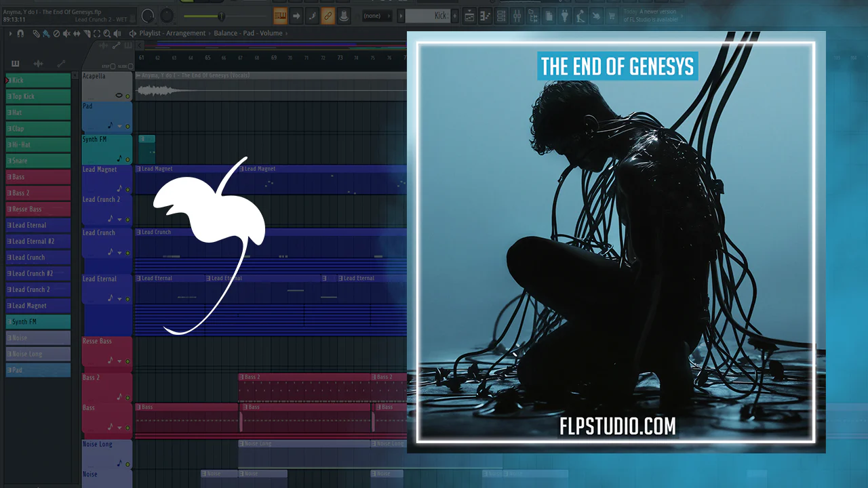Mute the Acapella track
Image resolution: width=868 pixels, height=488 pixels.
[x=127, y=96]
